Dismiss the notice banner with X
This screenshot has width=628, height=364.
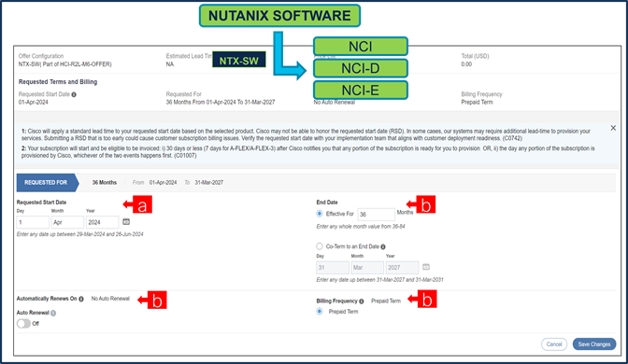613,128
